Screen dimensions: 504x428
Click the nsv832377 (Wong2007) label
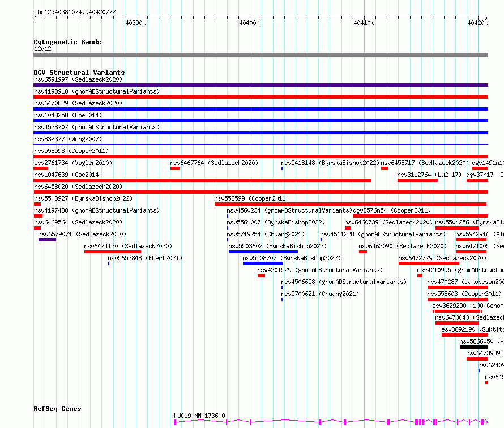pos(68,139)
